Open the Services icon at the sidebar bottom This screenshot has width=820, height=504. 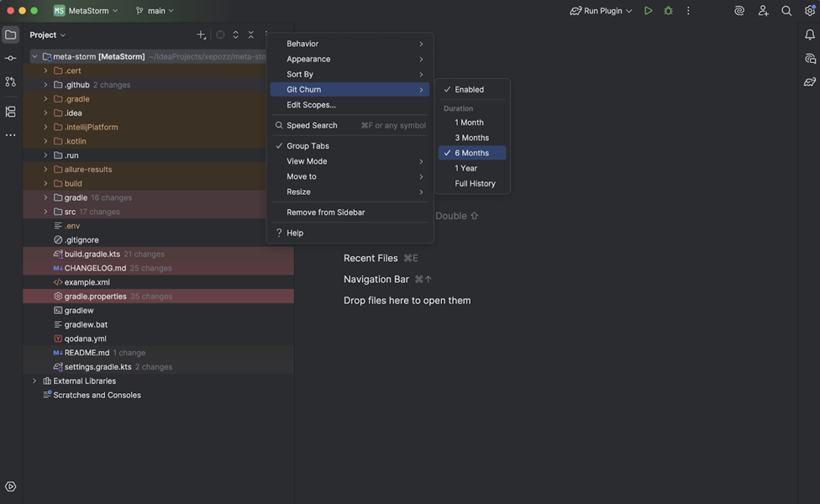[x=10, y=486]
